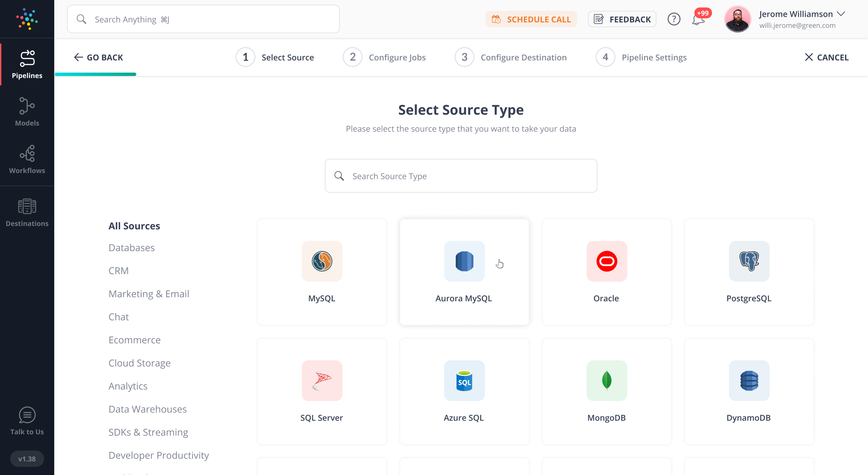Filter by Marketing & Email category

(149, 294)
